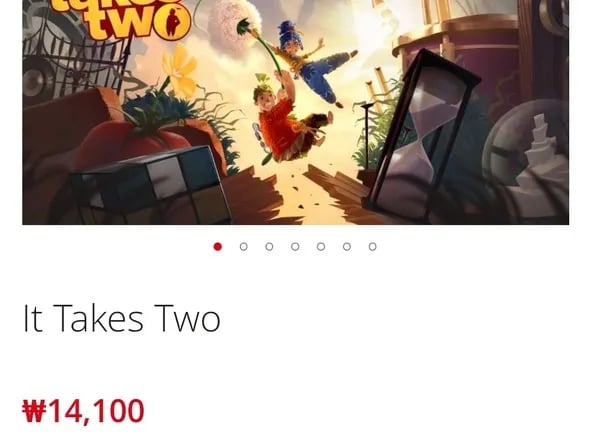Screen dimensions: 590x443
Task: Click the yellow game logo in banner
Action: [120, 18]
